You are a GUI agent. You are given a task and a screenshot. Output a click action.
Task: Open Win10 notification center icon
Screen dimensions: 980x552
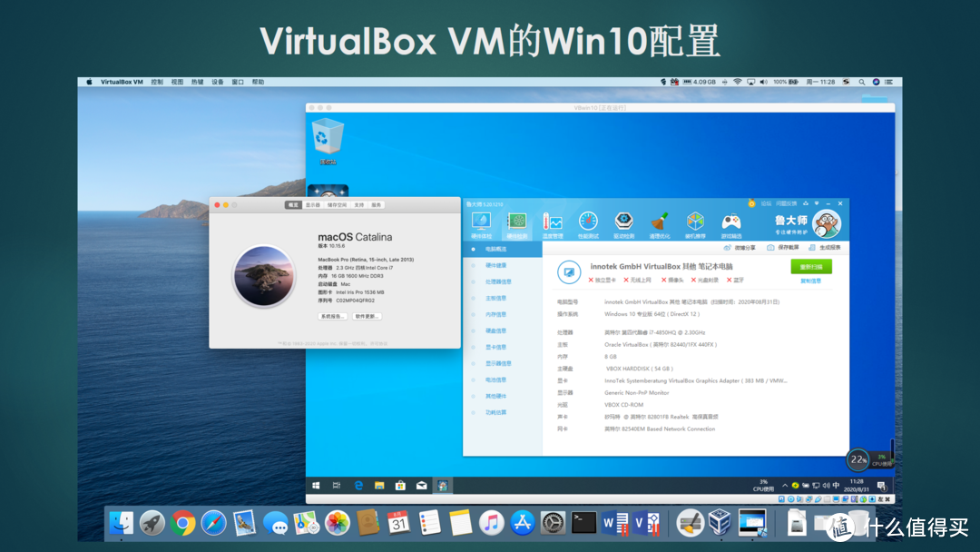881,486
